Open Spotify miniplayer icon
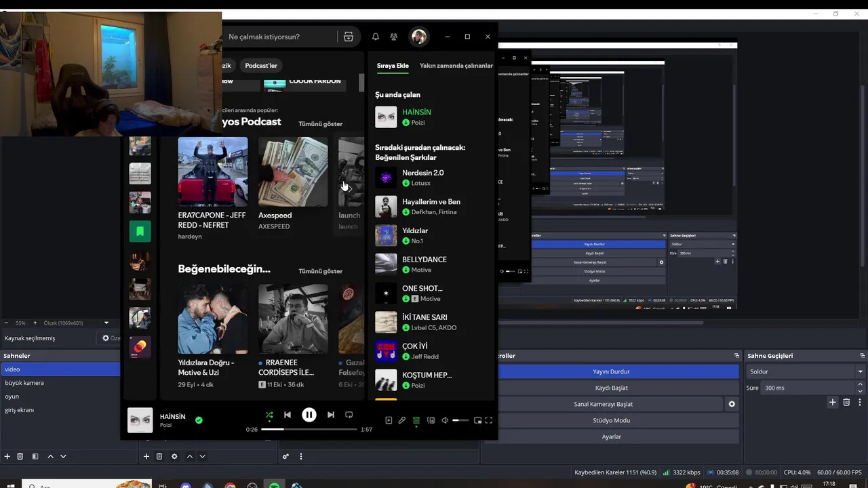Screen dimensions: 868x488 [477, 420]
